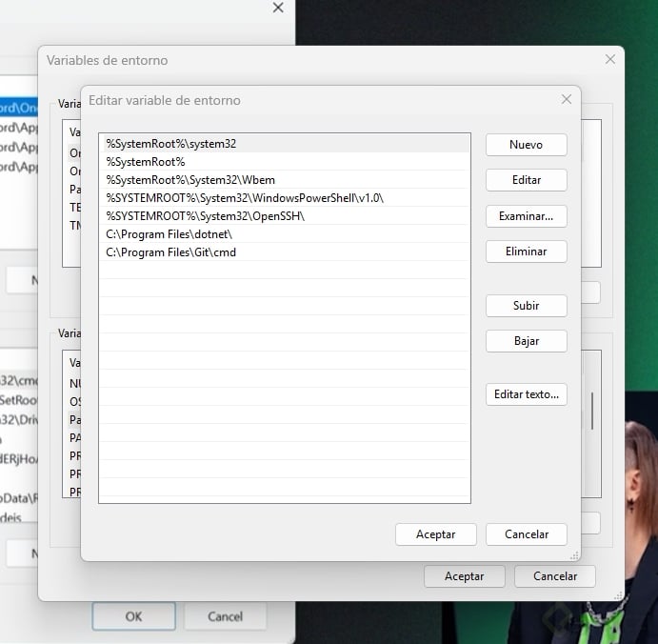Open Editar texto... mode
Screen dimensions: 658x644
click(527, 394)
